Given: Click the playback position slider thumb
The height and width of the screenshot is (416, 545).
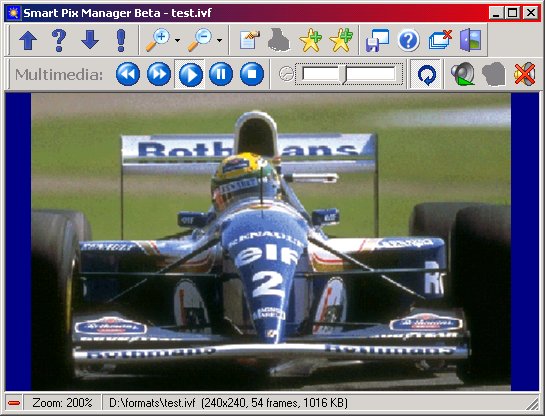Looking at the screenshot, I should click(344, 74).
